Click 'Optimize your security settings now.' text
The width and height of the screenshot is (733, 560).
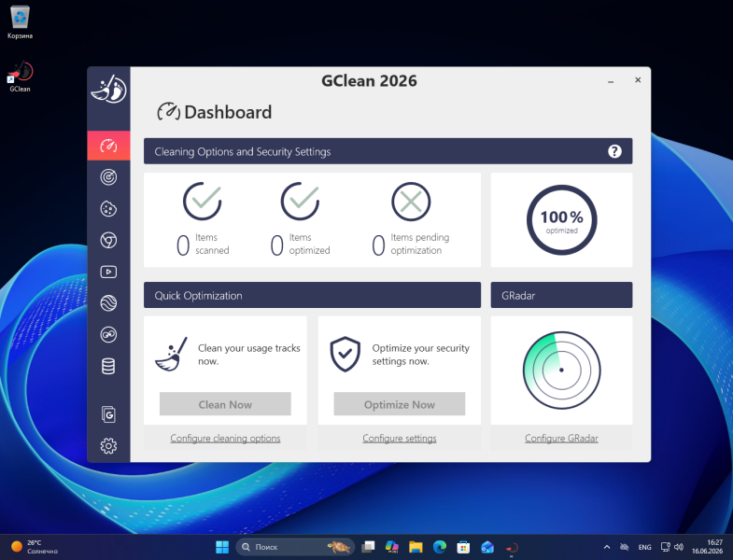[421, 355]
